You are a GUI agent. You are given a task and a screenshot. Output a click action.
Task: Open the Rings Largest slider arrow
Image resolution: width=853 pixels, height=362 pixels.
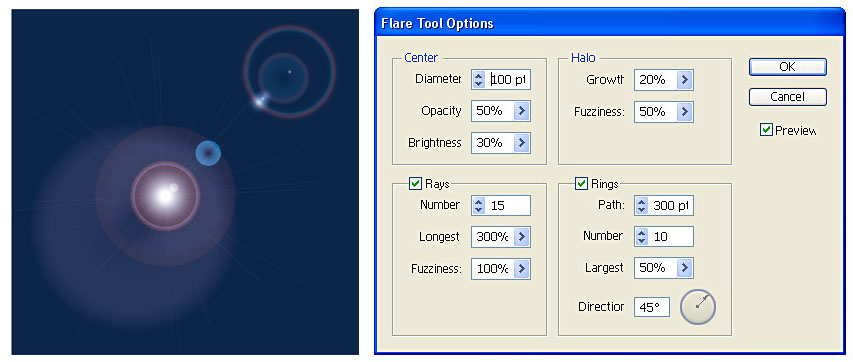(684, 268)
